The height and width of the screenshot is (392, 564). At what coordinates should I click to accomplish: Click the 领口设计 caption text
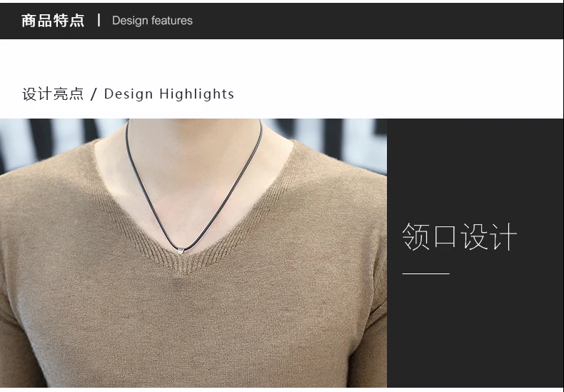tap(459, 236)
